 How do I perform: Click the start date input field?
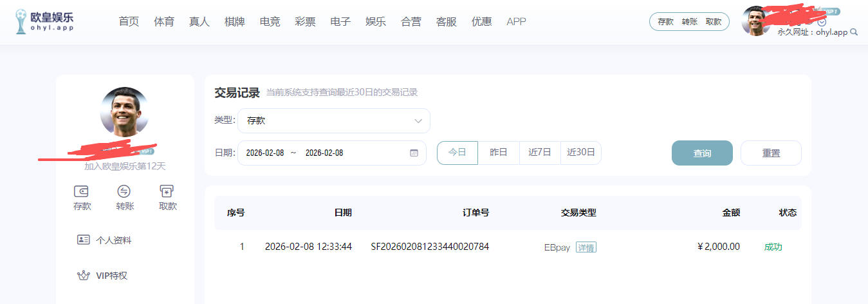[x=265, y=153]
